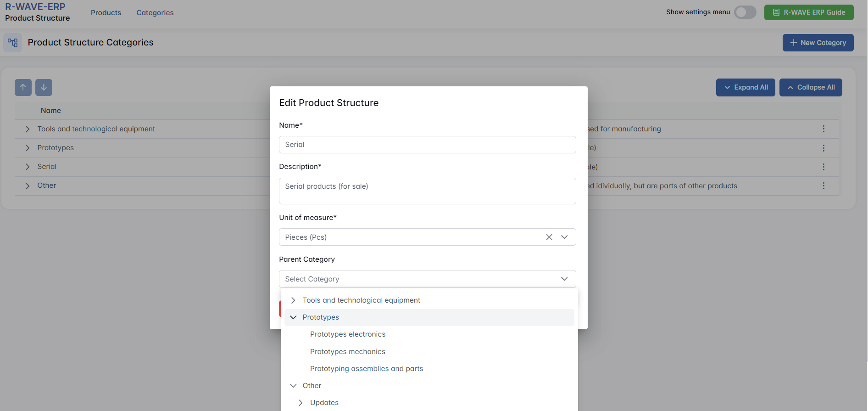The image size is (868, 411).
Task: Open the three-dot menu for Tools row
Action: click(823, 129)
